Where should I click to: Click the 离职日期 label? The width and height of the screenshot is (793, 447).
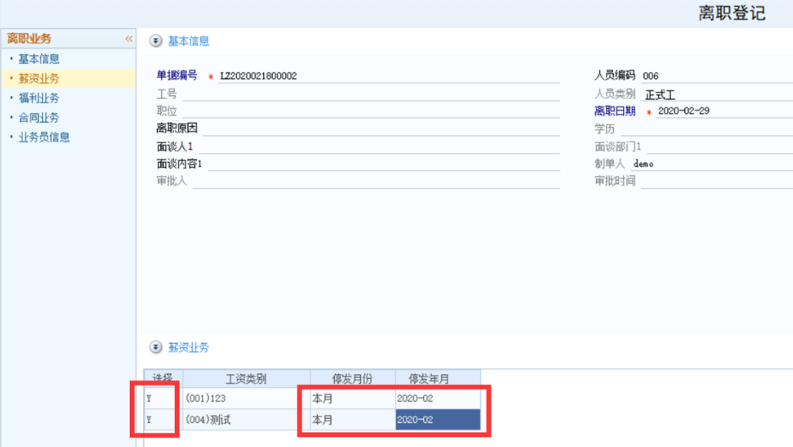coord(614,111)
